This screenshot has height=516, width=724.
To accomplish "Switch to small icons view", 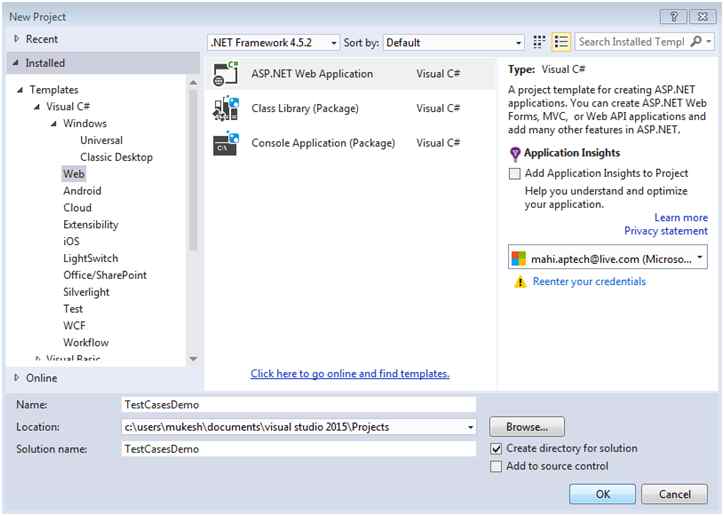I will point(539,42).
